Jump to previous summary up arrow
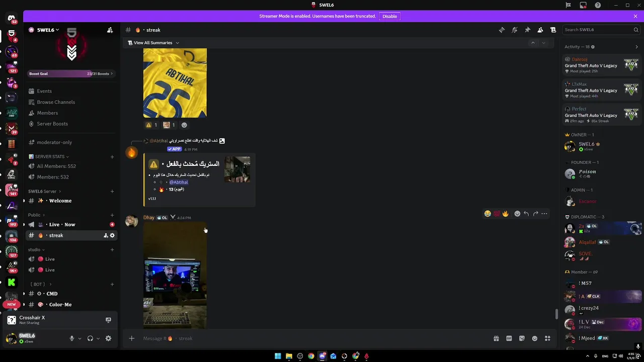Viewport: 644px width, 362px height. (533, 43)
